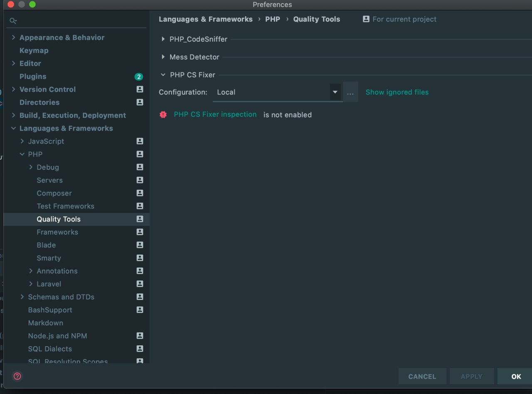Collapse the PHP node arrow in sidebar
This screenshot has width=532, height=394.
pos(22,154)
